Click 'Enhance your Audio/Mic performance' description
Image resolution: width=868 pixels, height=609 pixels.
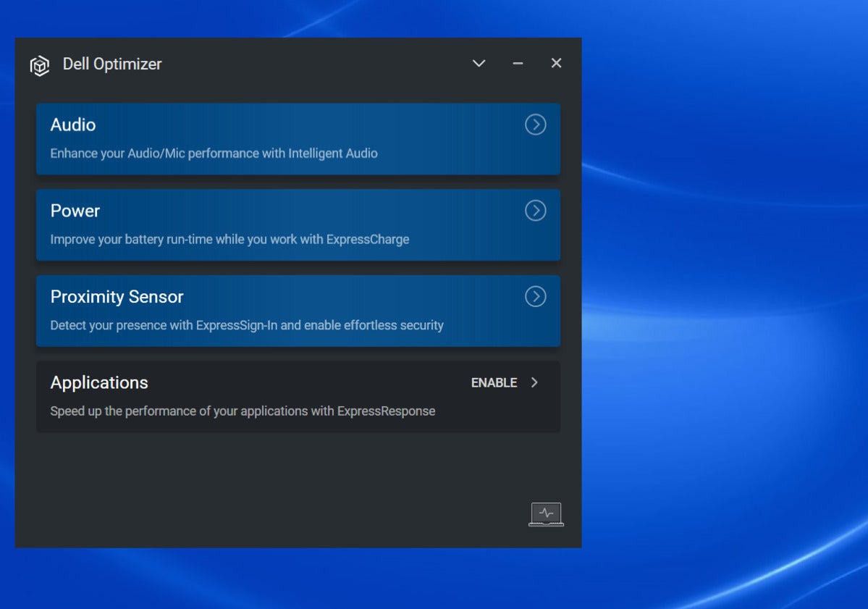[x=214, y=154]
